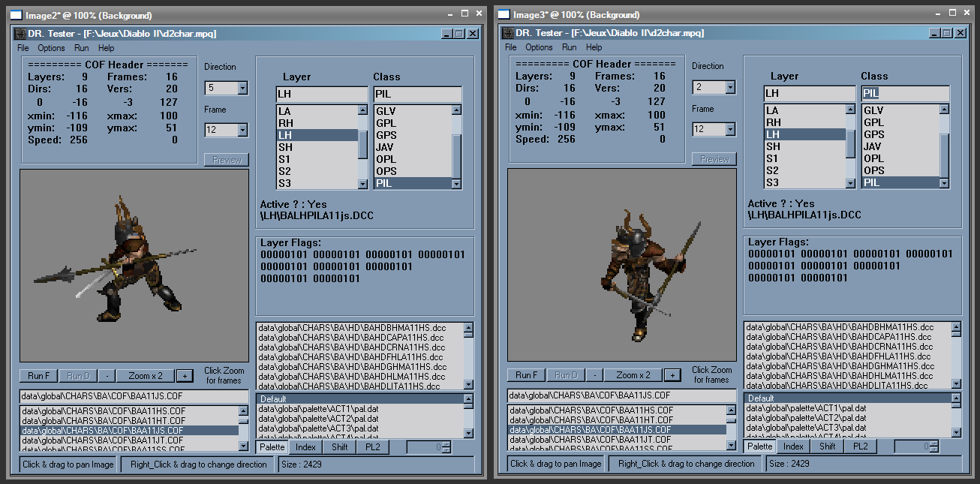This screenshot has width=980, height=484.
Task: Select BAHDCAPA11HS.dcc in Image2's file list
Action: click(x=360, y=338)
